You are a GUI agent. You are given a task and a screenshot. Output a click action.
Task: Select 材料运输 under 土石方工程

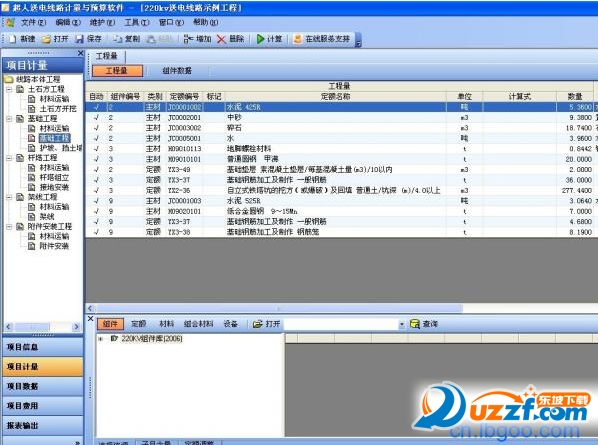pos(54,99)
